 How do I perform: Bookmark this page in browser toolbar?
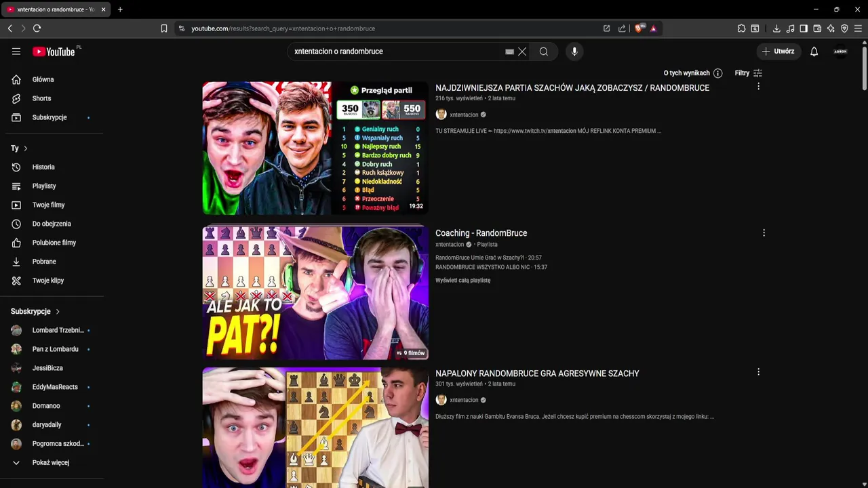[164, 28]
